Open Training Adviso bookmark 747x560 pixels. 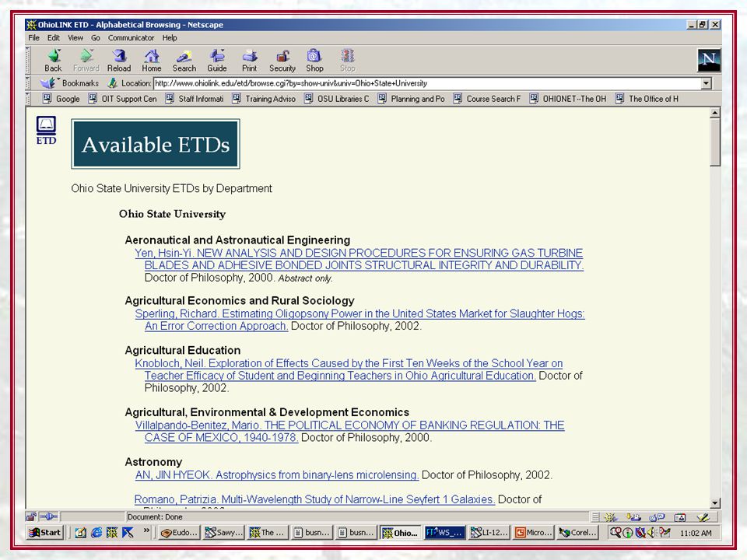(264, 99)
